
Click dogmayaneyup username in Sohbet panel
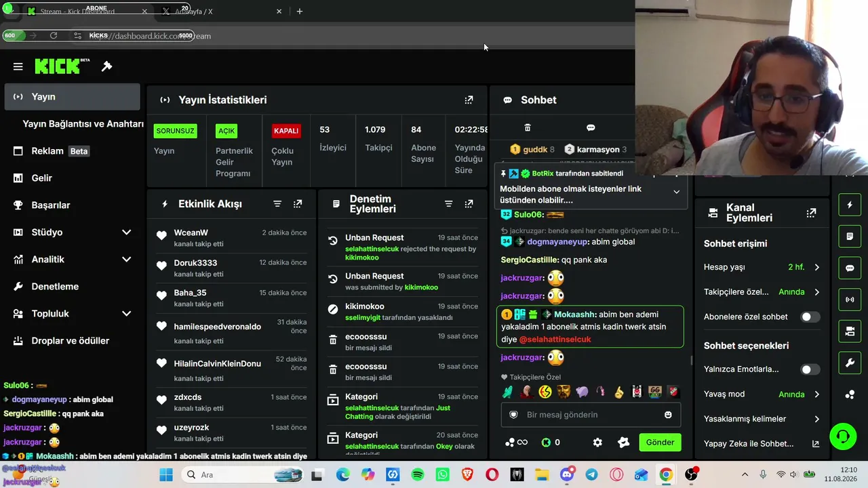click(557, 242)
